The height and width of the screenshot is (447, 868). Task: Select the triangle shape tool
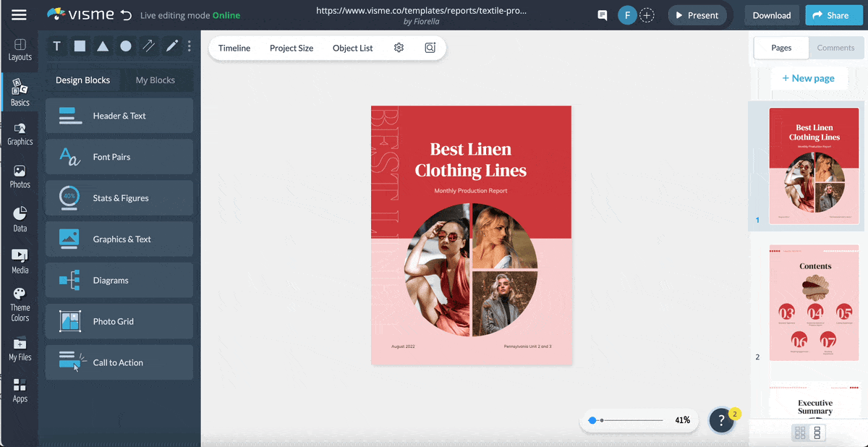pyautogui.click(x=103, y=46)
